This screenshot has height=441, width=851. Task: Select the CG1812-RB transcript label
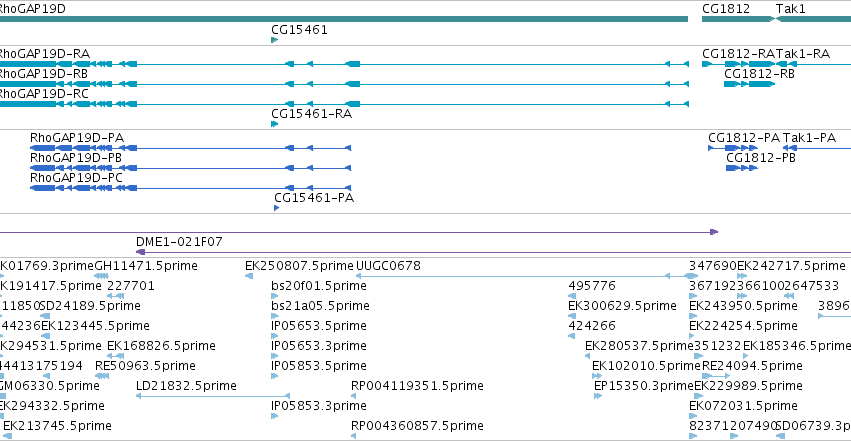coord(759,74)
